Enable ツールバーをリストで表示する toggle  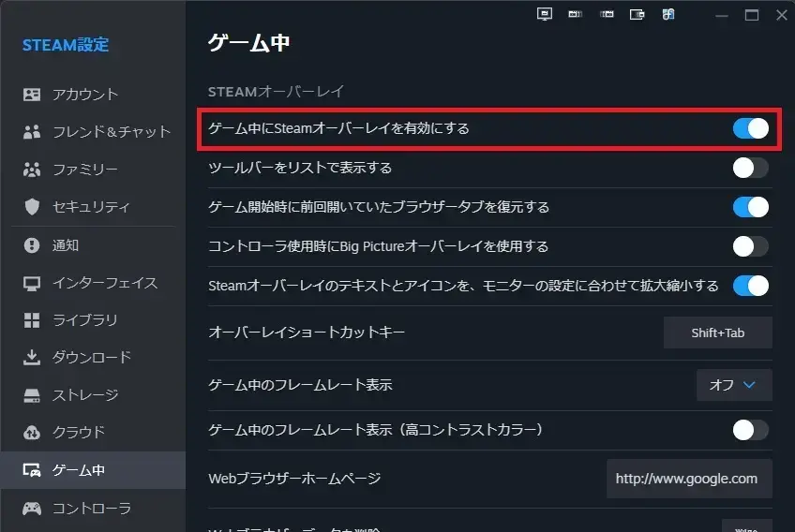tap(750, 168)
